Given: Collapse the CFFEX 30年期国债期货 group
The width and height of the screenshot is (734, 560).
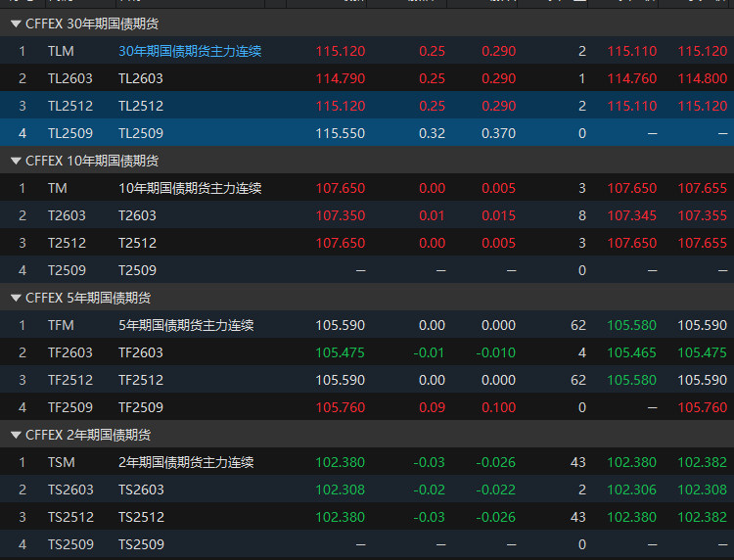Looking at the screenshot, I should (x=16, y=23).
